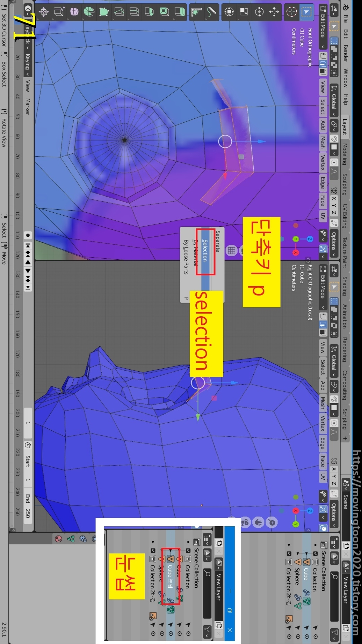Play the animation forward
The image size is (362, 644).
coord(28,270)
